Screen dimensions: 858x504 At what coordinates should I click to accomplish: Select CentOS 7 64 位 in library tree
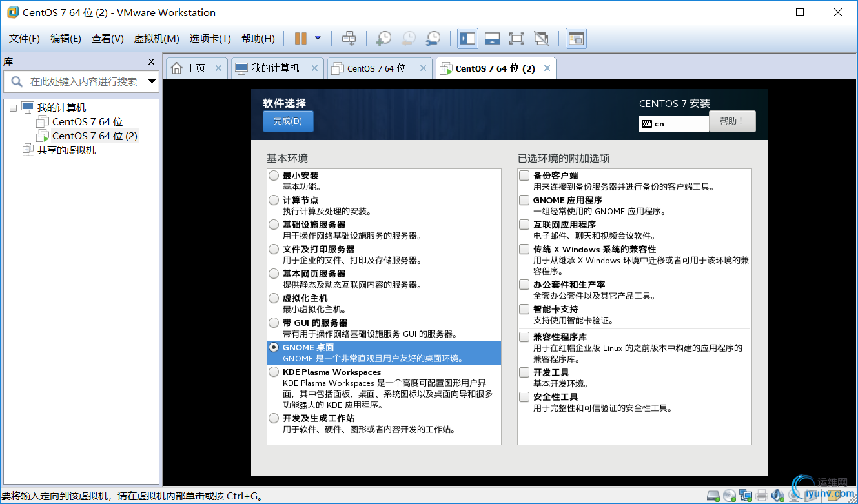pos(87,122)
